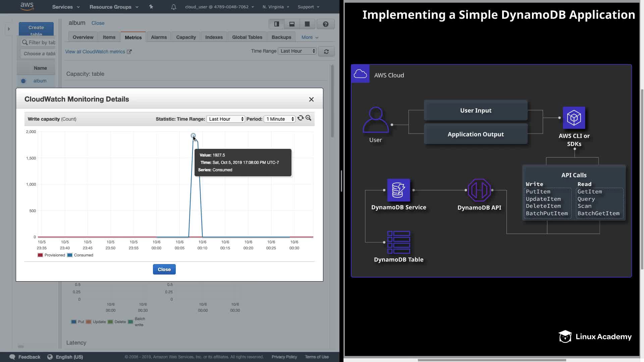Screen dimensions: 644x362
Task: Toggle the Provisioned series legend swatch
Action: [40, 255]
